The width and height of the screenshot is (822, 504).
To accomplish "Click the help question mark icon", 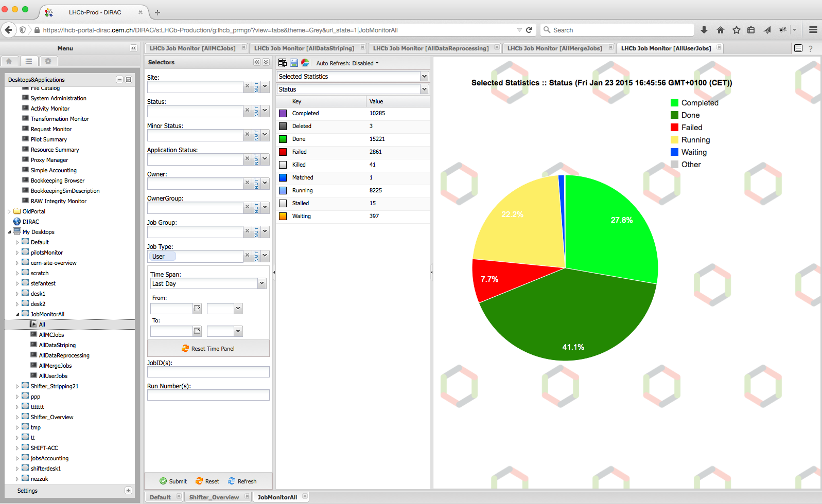I will pos(811,48).
